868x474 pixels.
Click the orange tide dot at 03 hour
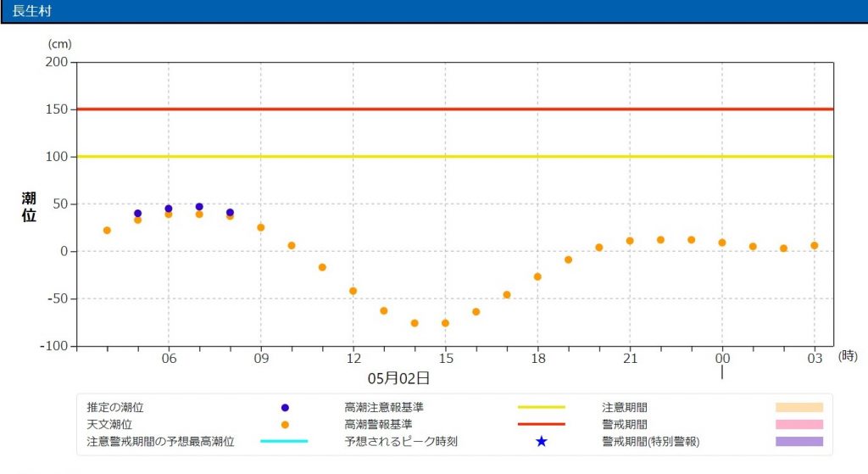click(x=815, y=246)
